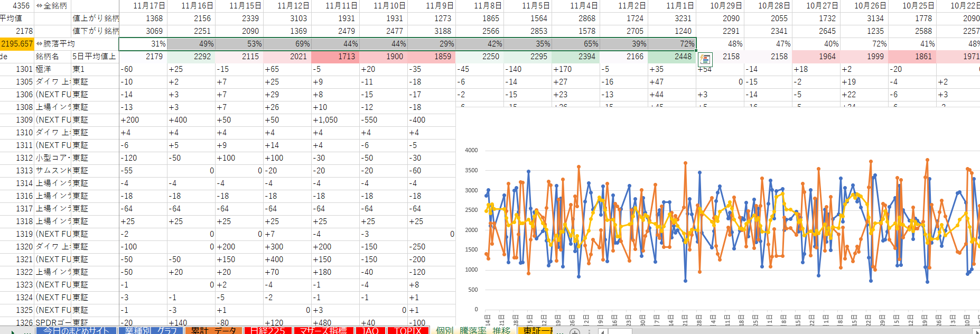Open the マザーズ指標 sheet tab
The image size is (980, 334).
[323, 330]
